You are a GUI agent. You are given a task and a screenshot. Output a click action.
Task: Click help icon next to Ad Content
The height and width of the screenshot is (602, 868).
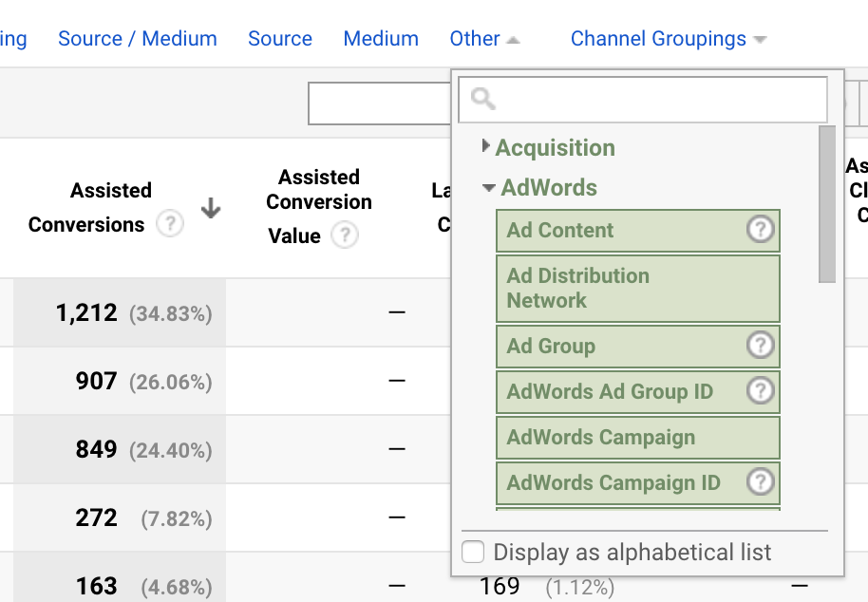(760, 230)
